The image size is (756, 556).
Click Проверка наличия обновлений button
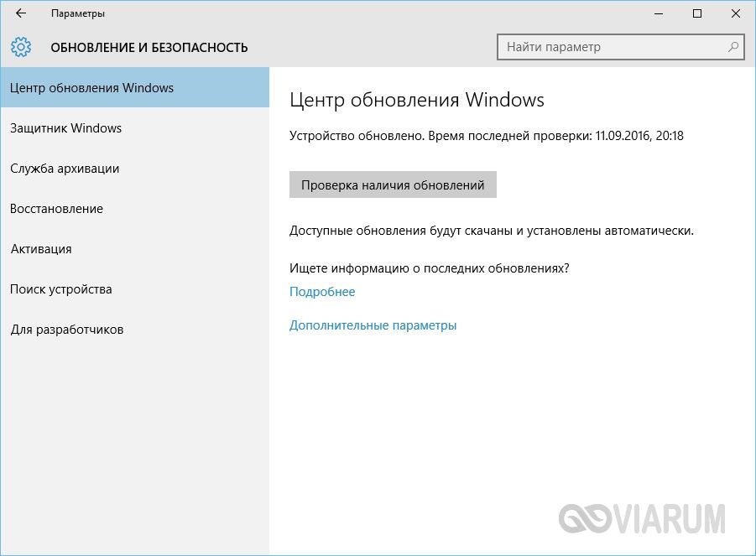point(393,184)
